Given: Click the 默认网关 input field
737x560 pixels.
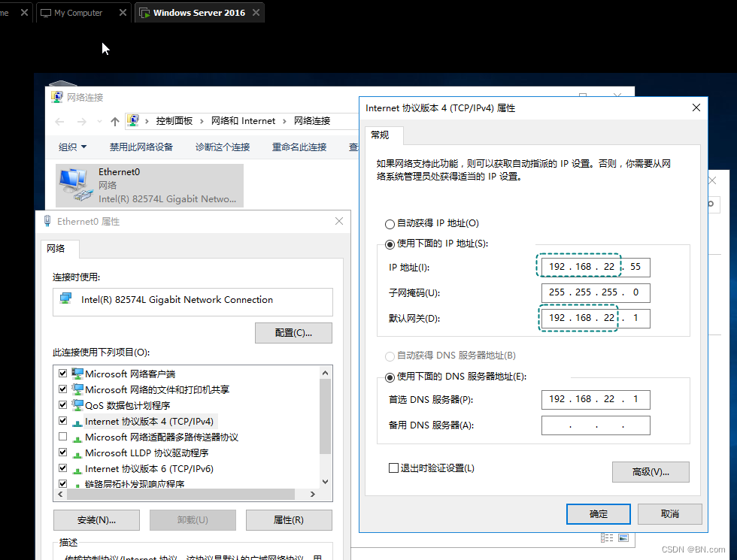Looking at the screenshot, I should point(596,319).
